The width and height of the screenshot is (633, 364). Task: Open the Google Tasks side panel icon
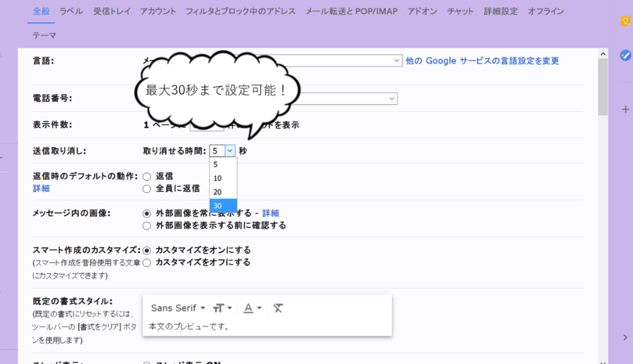click(626, 55)
